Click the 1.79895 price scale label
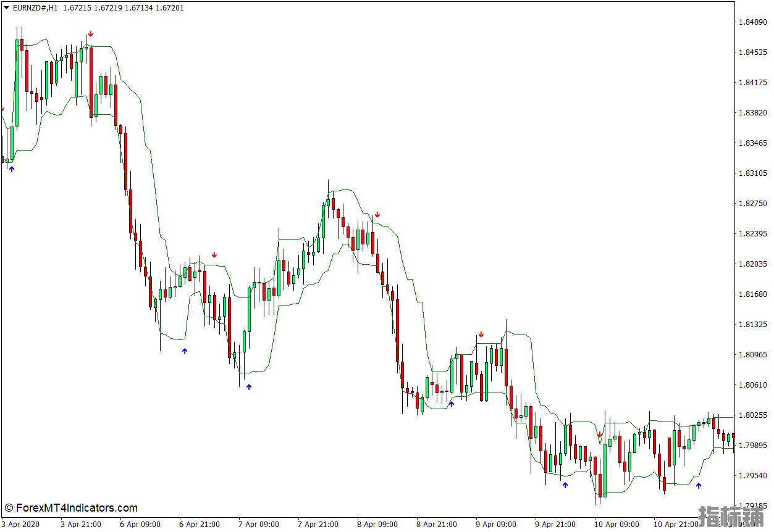Viewport: 774px width, 532px height. [x=753, y=446]
